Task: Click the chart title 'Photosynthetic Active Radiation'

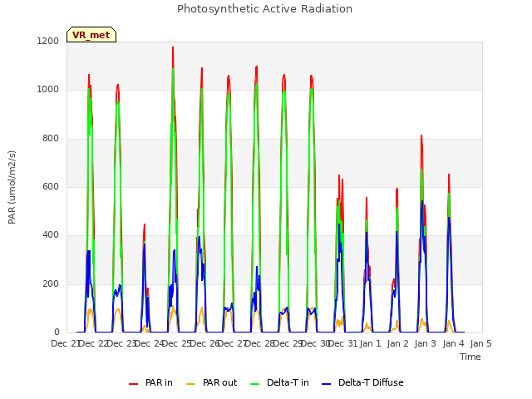Action: point(264,9)
